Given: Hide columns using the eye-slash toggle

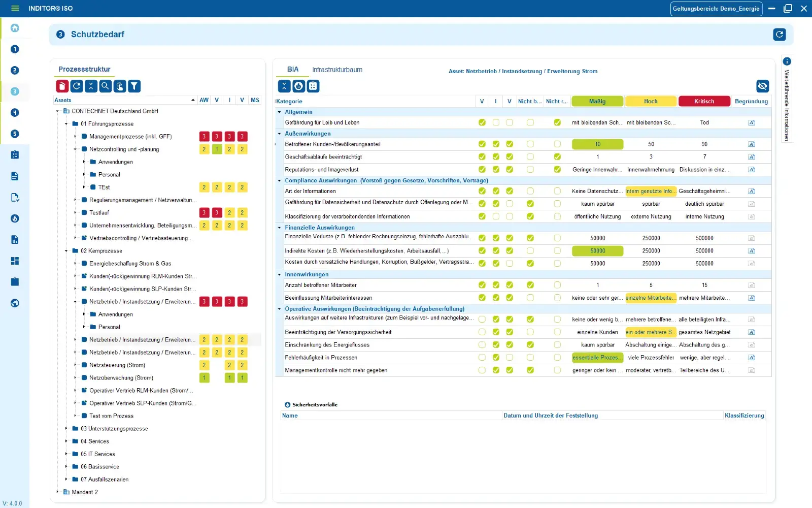Looking at the screenshot, I should tap(762, 86).
